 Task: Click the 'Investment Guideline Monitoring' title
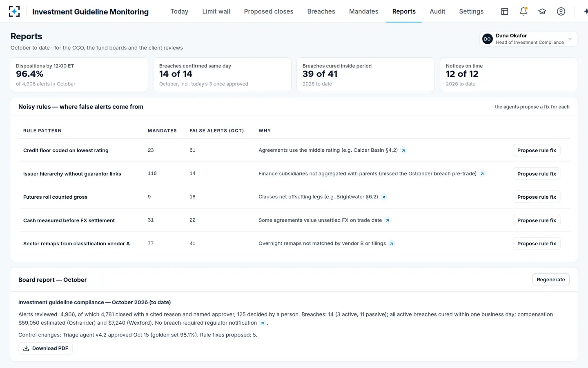point(90,12)
